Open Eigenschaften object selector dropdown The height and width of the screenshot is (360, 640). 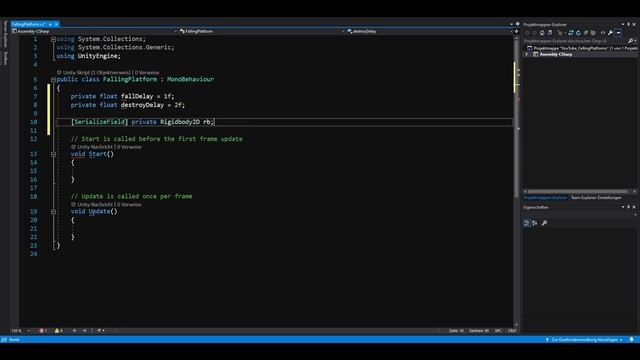pos(635,215)
